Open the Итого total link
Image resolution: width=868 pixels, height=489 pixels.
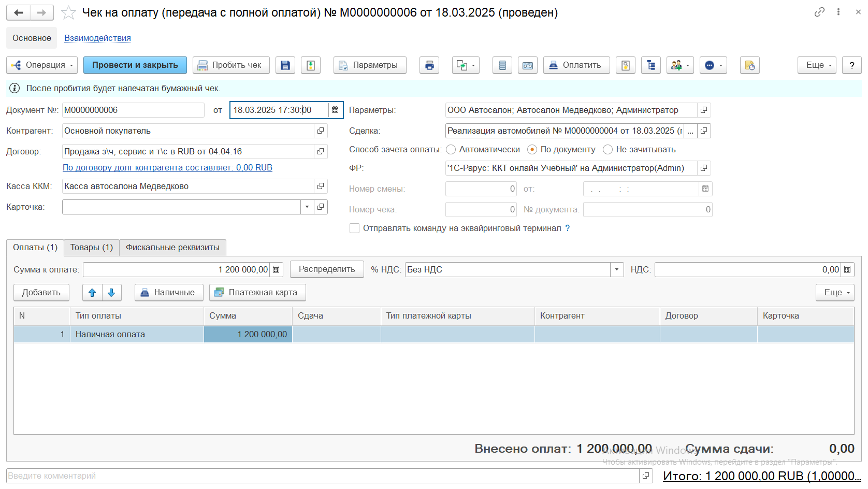pos(762,476)
